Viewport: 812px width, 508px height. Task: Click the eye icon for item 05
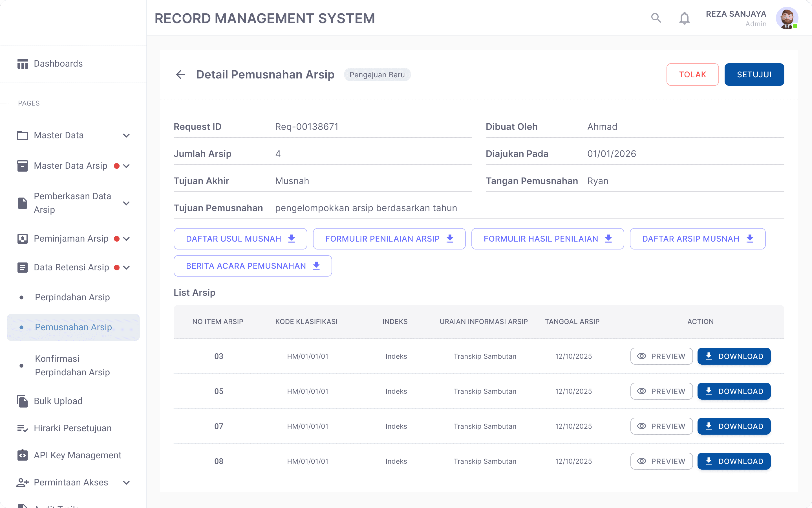(641, 391)
